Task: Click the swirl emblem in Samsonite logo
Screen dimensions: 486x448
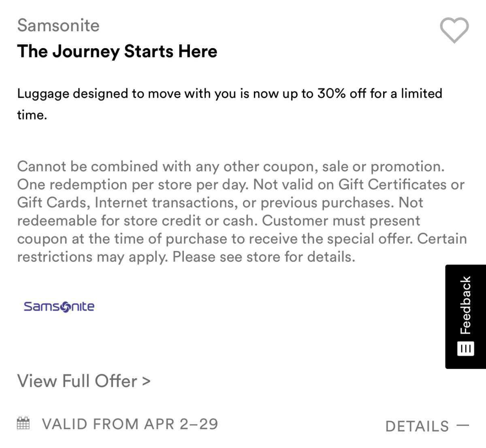Action: tap(64, 307)
